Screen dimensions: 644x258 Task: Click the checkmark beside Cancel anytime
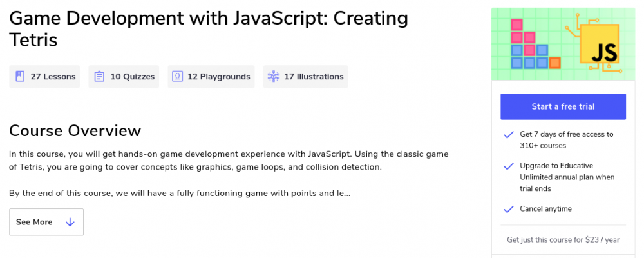point(508,209)
